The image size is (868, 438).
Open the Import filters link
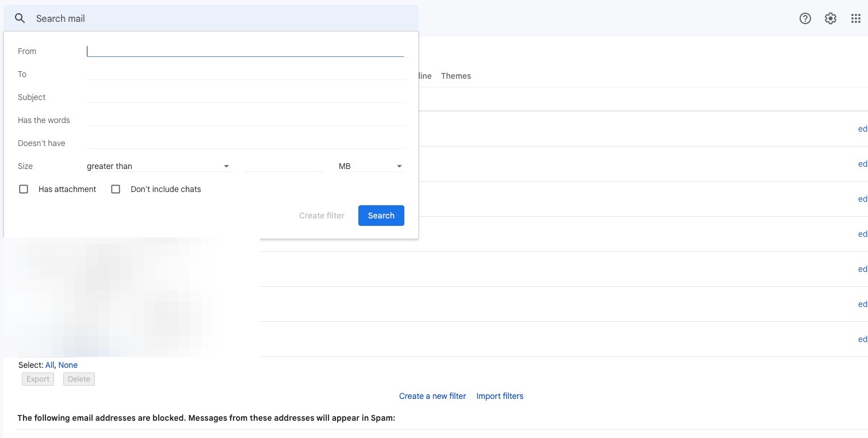click(x=500, y=396)
